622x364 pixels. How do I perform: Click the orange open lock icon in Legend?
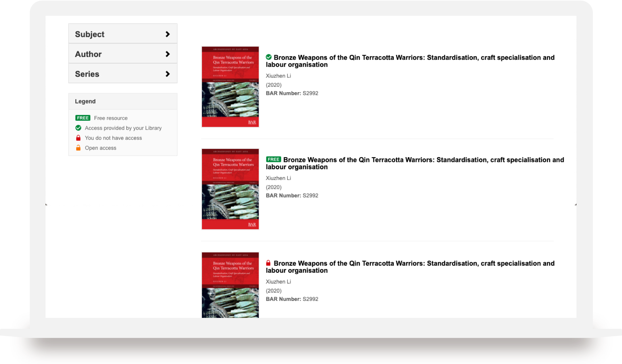[78, 148]
